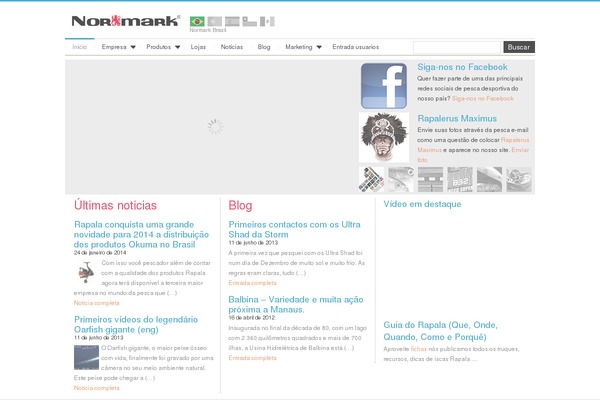
Task: Click the date 16 de abril de 2012
Action: tap(251, 318)
